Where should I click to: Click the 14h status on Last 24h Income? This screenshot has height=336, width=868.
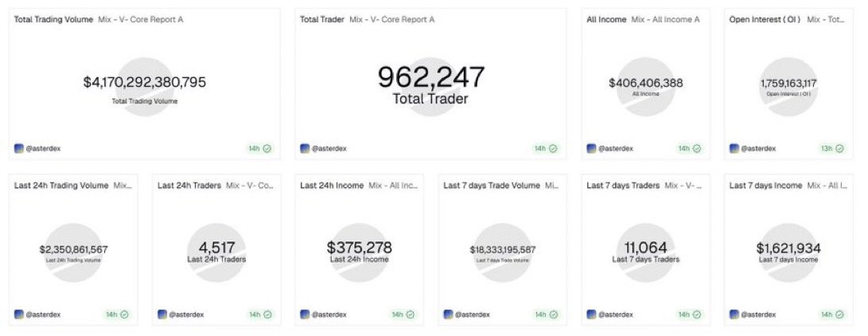tap(403, 315)
